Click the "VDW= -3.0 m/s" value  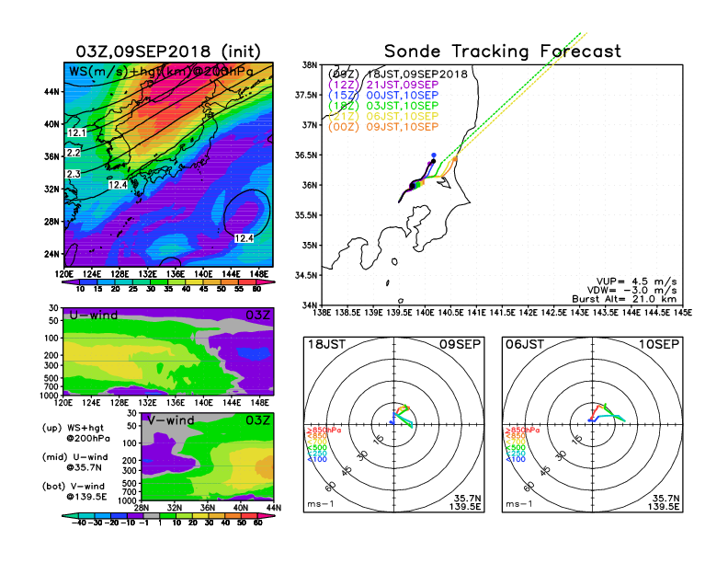pyautogui.click(x=632, y=291)
